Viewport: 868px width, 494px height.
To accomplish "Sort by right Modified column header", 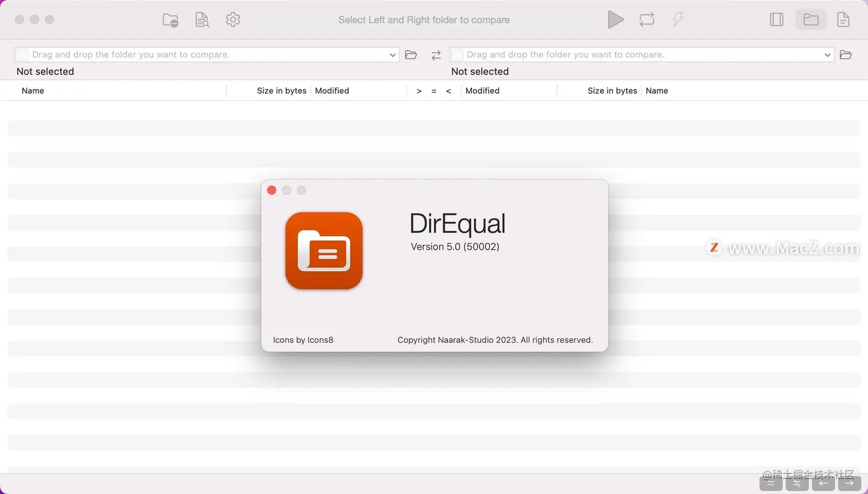I will [x=482, y=91].
